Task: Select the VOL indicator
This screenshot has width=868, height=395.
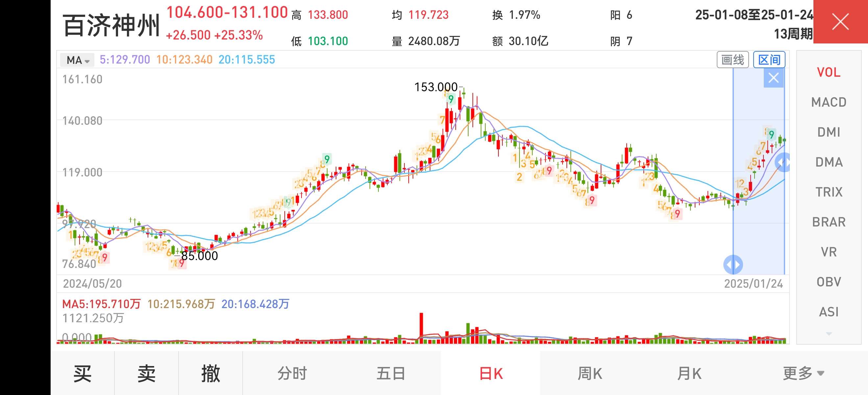Action: pos(829,72)
